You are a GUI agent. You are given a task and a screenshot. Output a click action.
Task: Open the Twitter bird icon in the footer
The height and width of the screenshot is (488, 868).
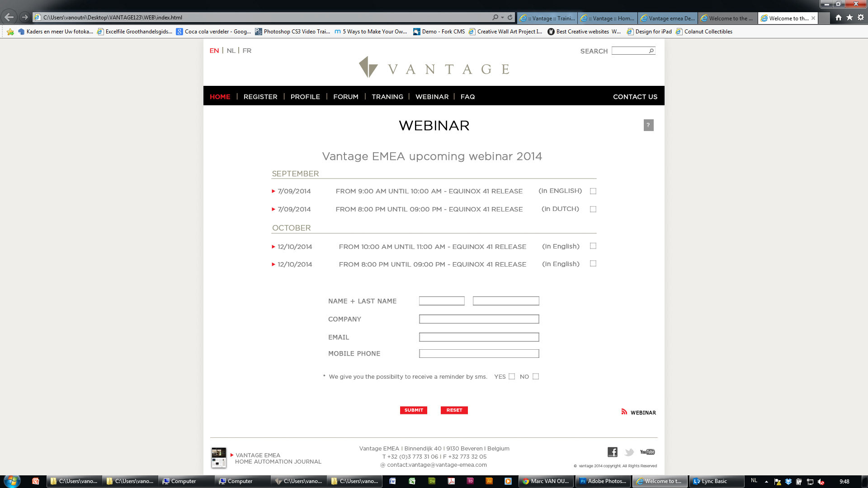629,452
